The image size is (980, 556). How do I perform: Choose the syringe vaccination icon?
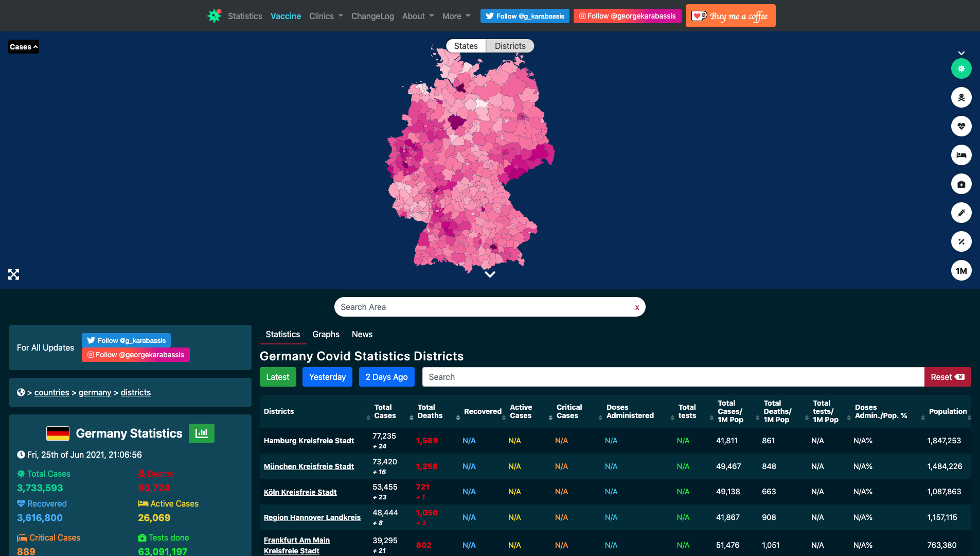pos(961,213)
